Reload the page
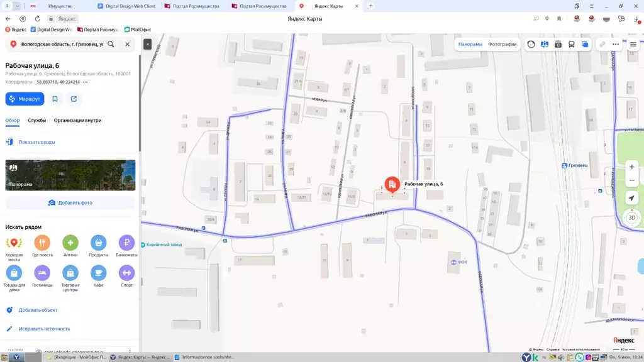 coord(37,19)
